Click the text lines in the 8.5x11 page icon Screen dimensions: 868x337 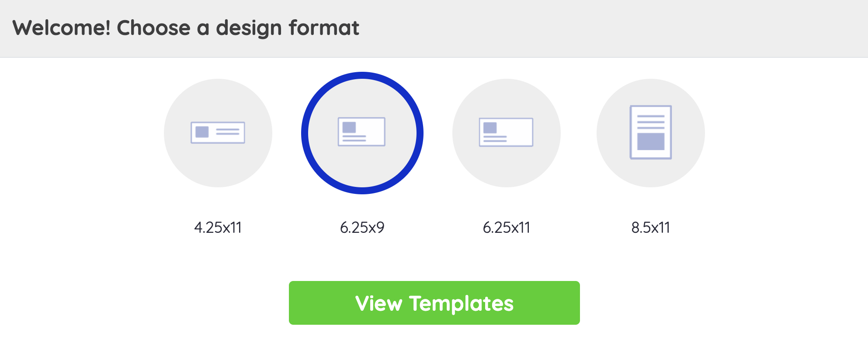(650, 122)
